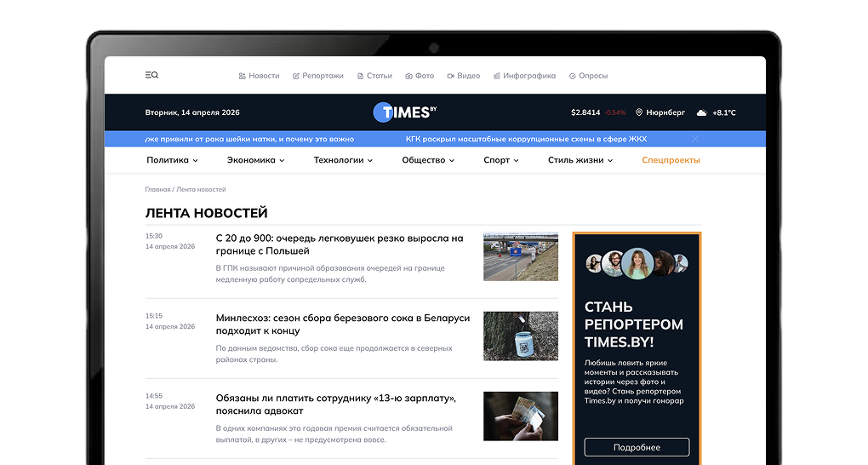Click the Нюрнберг city label
868x465 pixels.
coord(665,112)
